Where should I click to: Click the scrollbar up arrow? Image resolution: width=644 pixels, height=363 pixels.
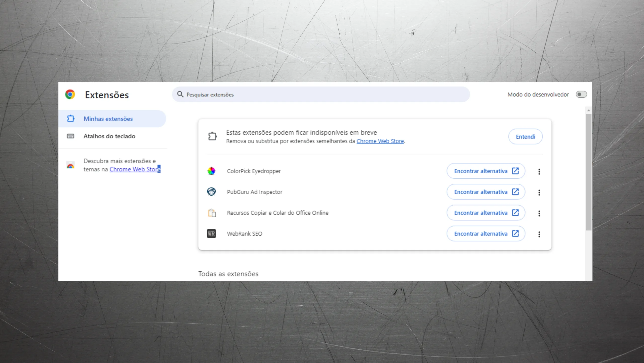coord(588,110)
